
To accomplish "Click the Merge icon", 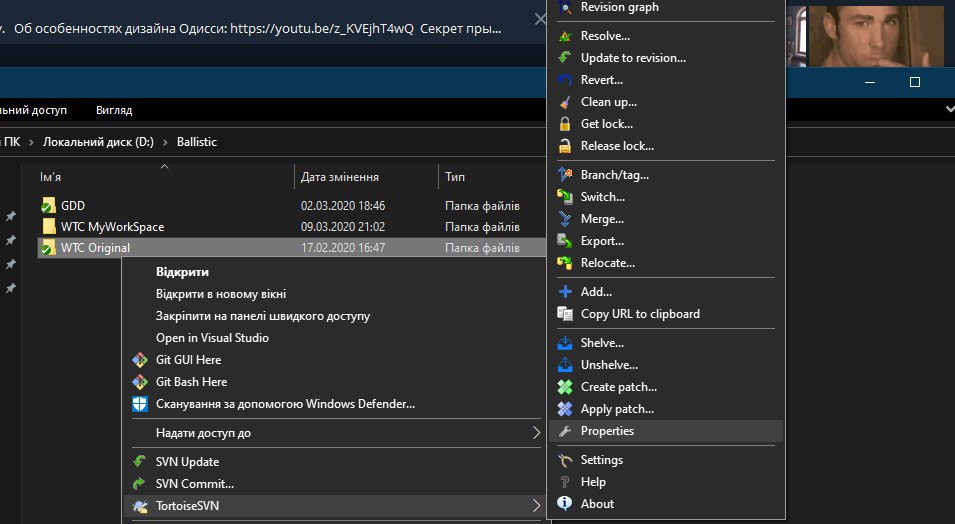I will click(565, 219).
